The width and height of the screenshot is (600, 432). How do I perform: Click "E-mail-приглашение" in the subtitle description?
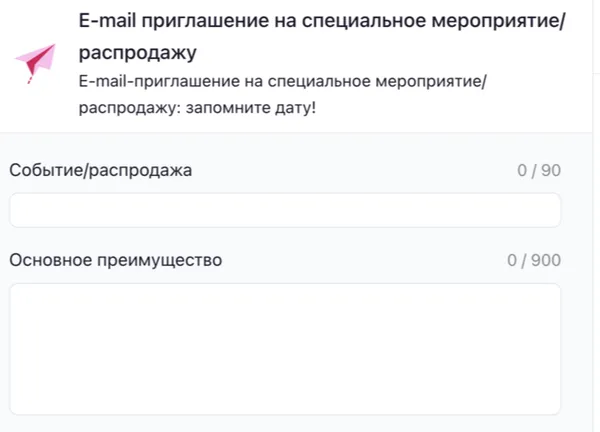pyautogui.click(x=151, y=80)
